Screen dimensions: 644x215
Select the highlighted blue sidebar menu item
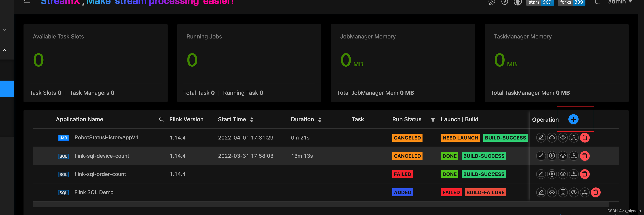(7, 88)
